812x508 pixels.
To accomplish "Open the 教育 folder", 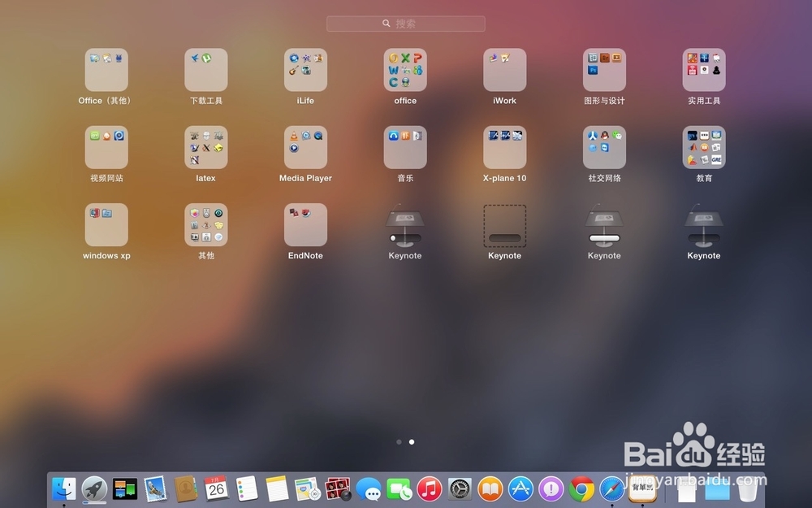I will coord(704,146).
